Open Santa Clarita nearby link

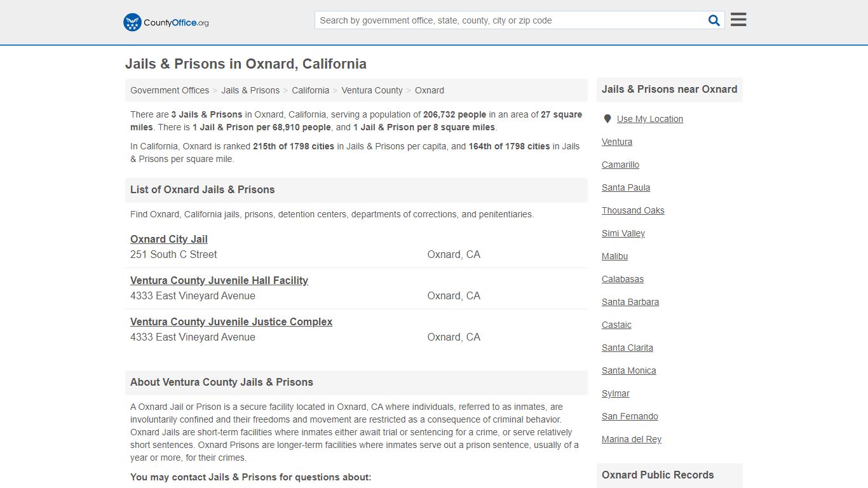[x=628, y=348]
